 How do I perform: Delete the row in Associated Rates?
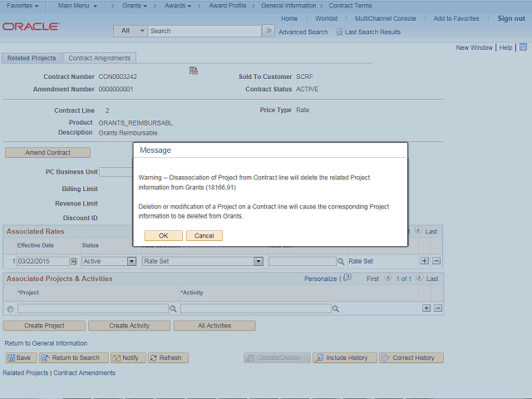click(436, 260)
